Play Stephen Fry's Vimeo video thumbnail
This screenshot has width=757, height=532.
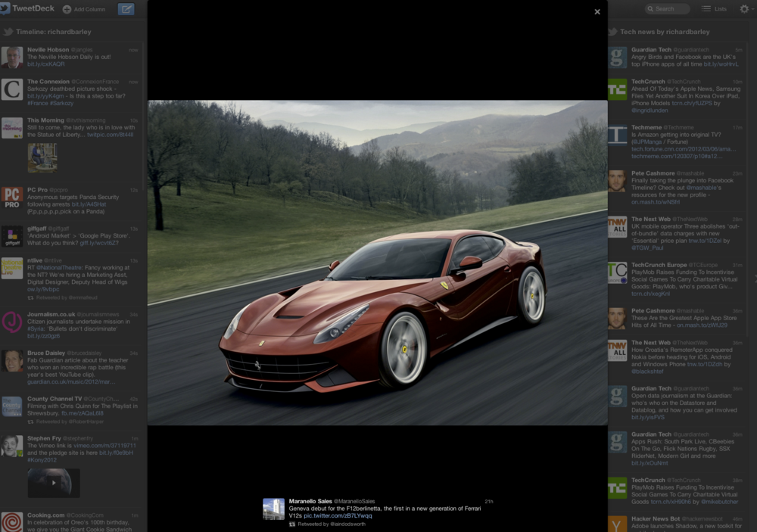[54, 482]
